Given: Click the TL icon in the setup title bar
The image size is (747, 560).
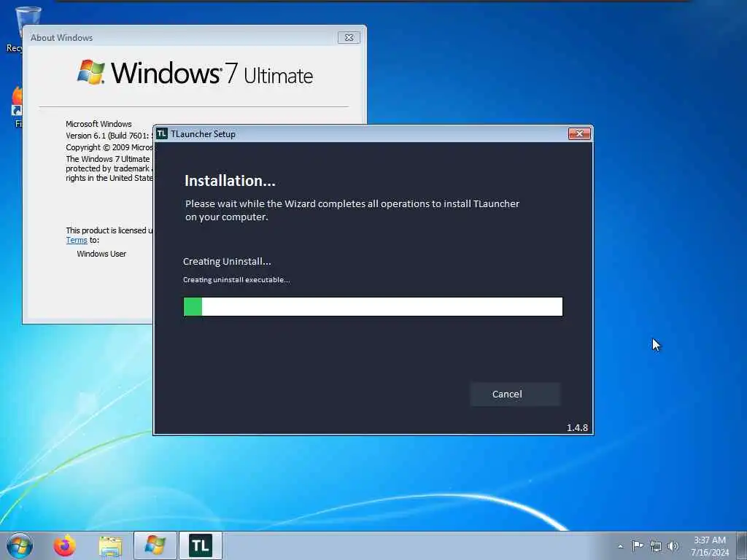Looking at the screenshot, I should click(x=162, y=134).
